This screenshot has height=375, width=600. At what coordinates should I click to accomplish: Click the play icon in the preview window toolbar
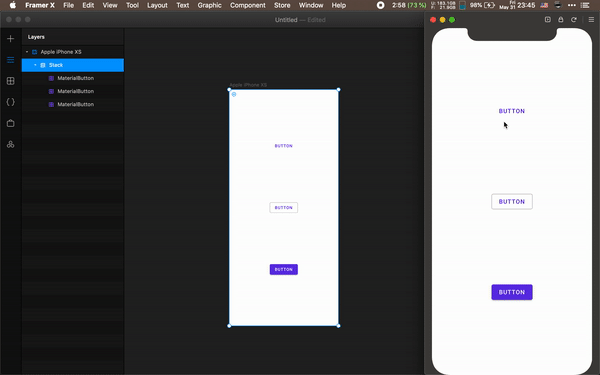(548, 20)
